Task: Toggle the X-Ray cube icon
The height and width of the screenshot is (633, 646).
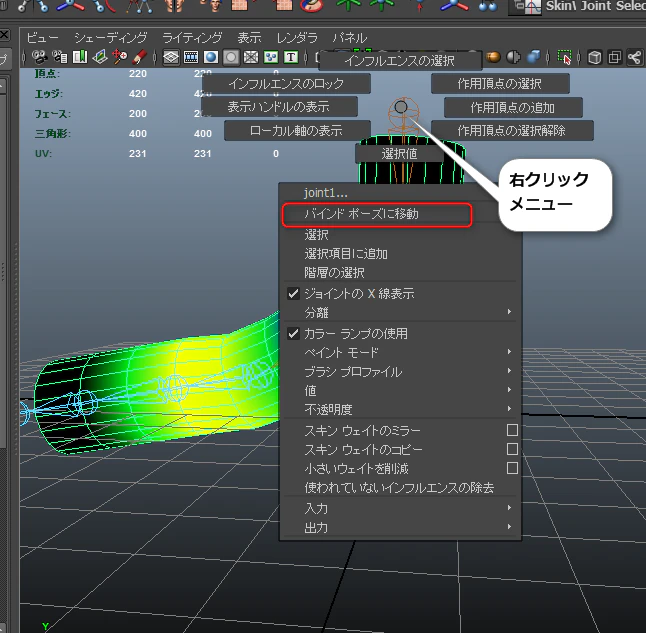Action: (x=595, y=57)
